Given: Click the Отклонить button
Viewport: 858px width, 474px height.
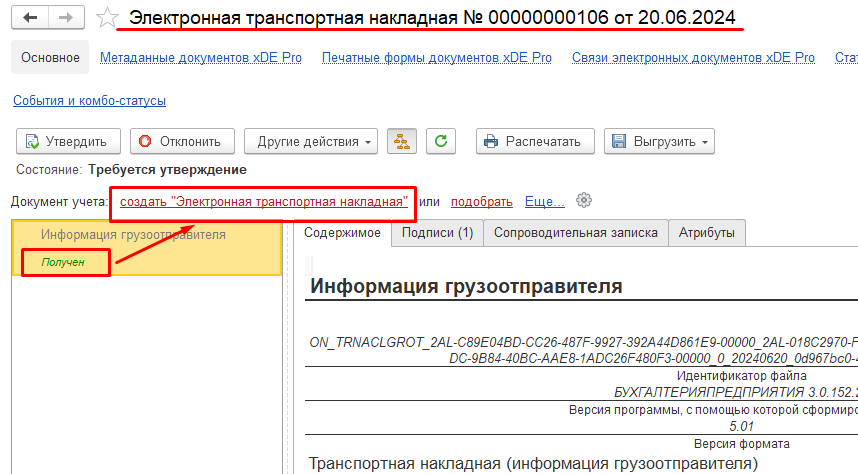Looking at the screenshot, I should click(182, 141).
